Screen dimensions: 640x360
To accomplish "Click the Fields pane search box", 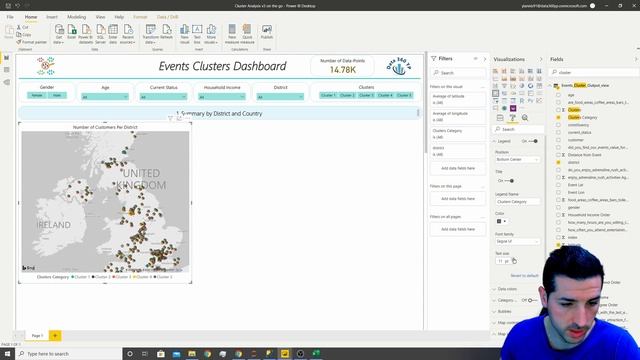I will click(594, 72).
